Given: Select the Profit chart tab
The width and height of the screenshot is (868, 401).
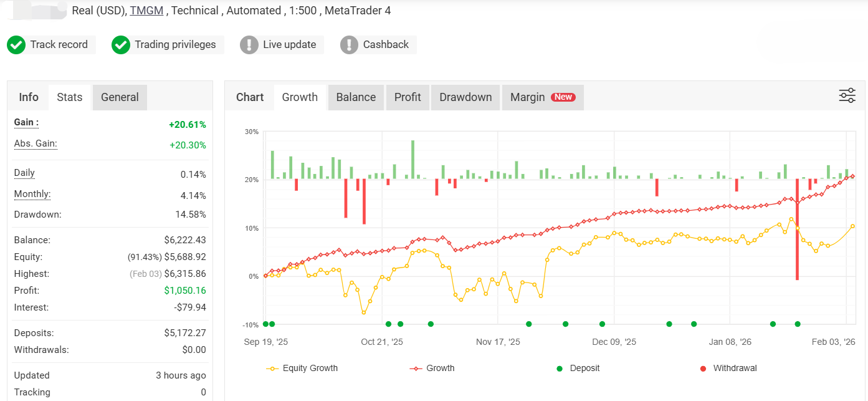Looking at the screenshot, I should (408, 97).
